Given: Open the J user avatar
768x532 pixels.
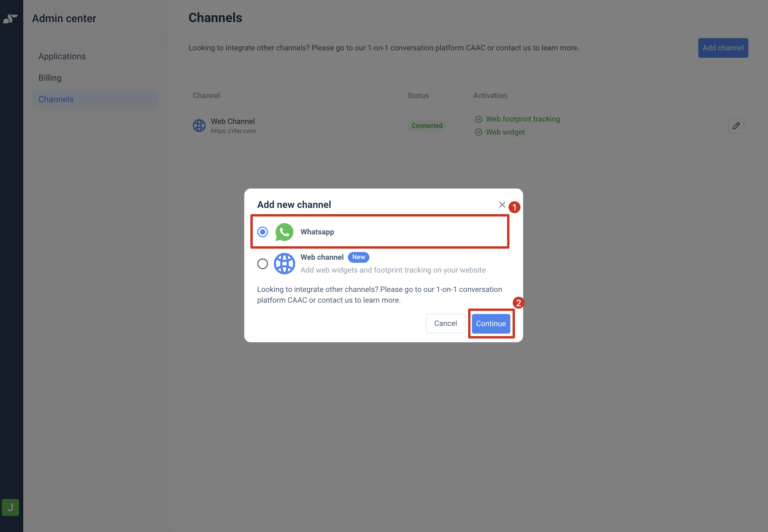Looking at the screenshot, I should tap(10, 507).
